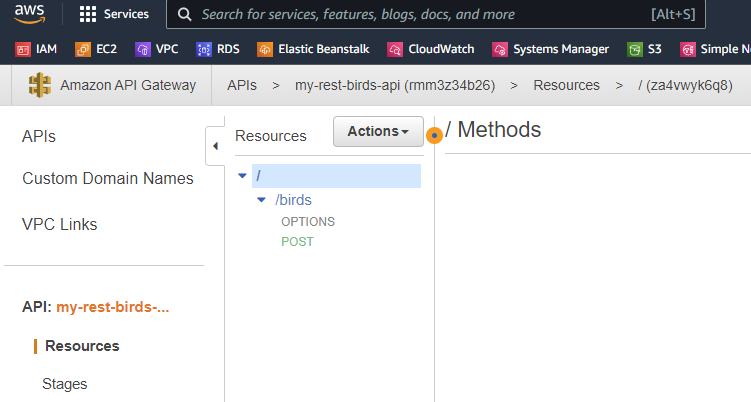Click my-rest-birds-api breadcrumb
Image resolution: width=751 pixels, height=402 pixels.
395,85
